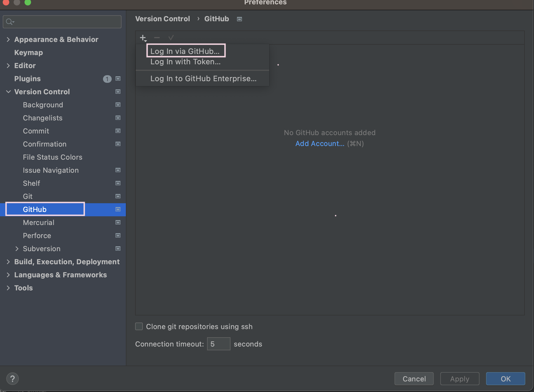Click the project settings icon on Plugins row
This screenshot has height=392, width=534.
click(118, 78)
